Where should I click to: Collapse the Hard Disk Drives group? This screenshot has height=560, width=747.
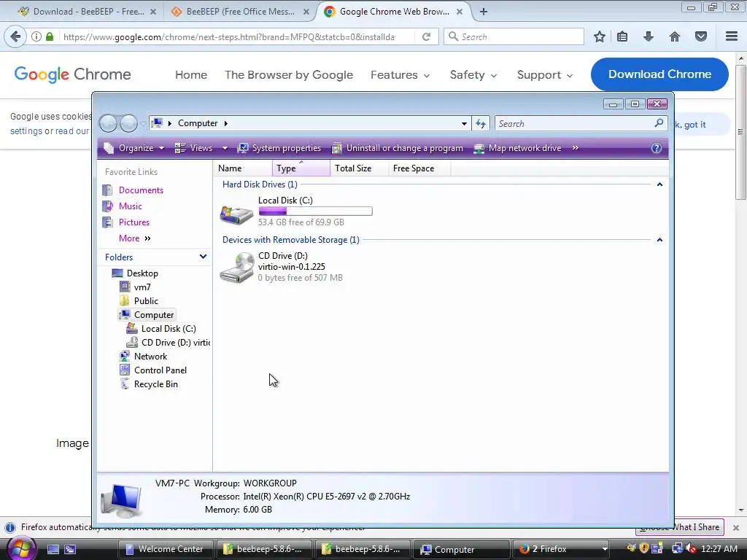[x=659, y=184]
